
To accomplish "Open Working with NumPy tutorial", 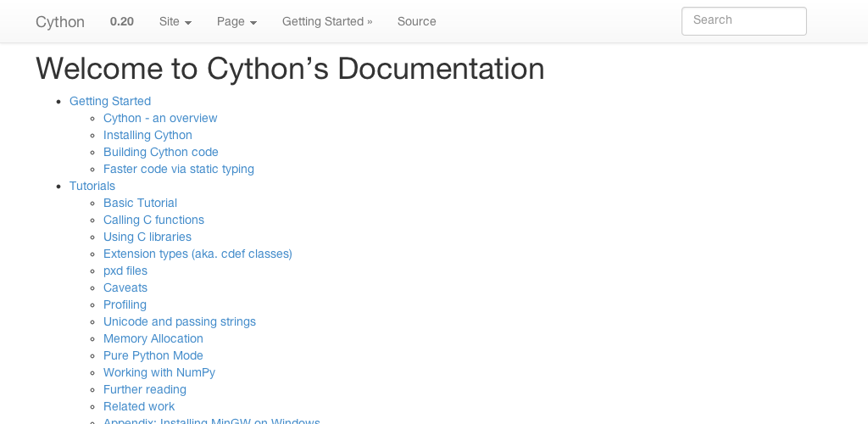I will click(x=159, y=372).
